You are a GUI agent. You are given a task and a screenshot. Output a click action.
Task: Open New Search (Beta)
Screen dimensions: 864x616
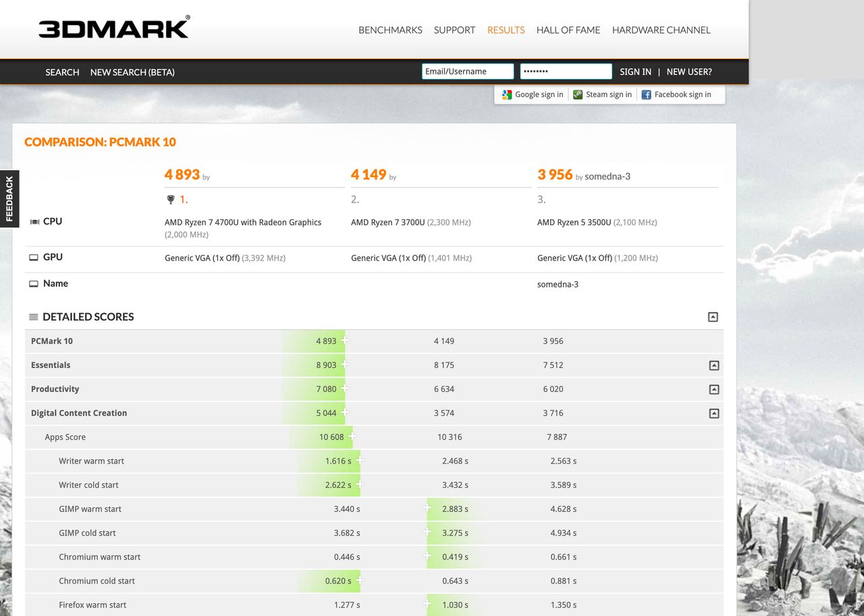[x=132, y=72]
